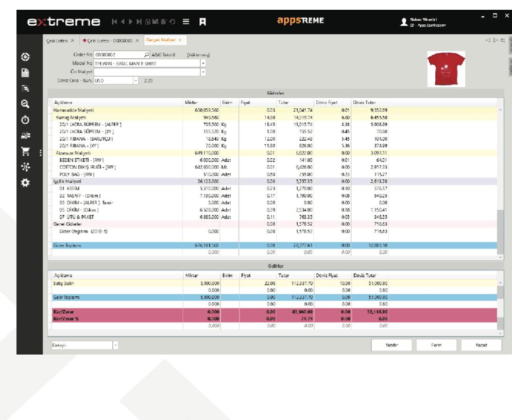Screen dimensions: 512x420
Task: Open the Ön Maliyet dropdown arrow
Action: pyautogui.click(x=203, y=72)
